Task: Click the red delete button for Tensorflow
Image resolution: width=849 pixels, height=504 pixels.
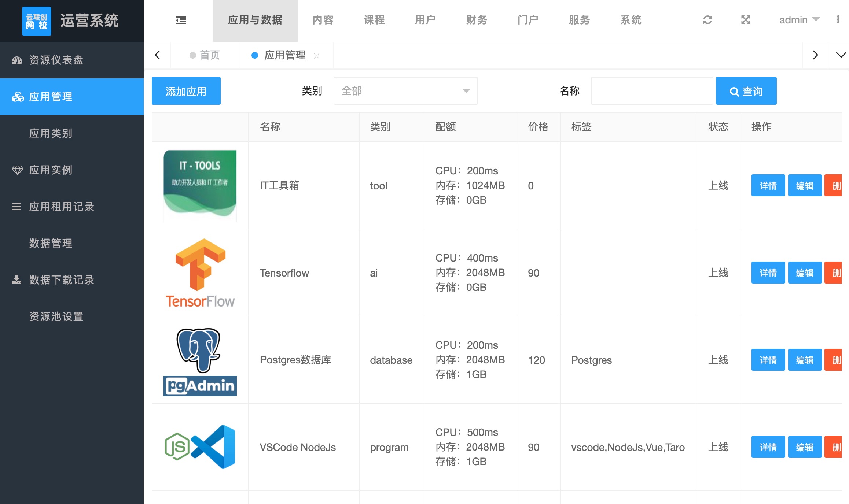Action: click(x=833, y=273)
